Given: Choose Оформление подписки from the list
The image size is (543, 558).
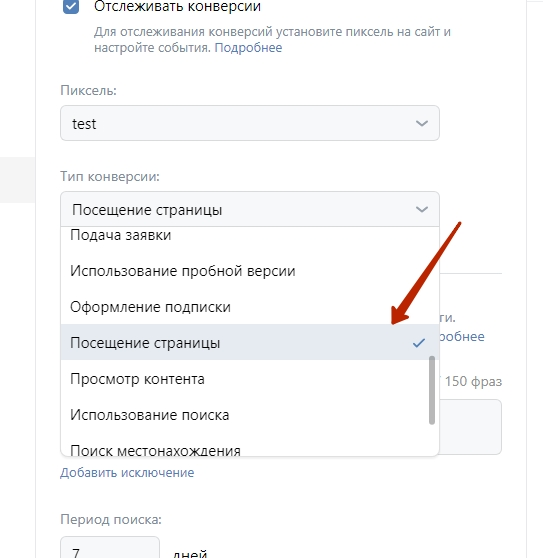Looking at the screenshot, I should 250,307.
